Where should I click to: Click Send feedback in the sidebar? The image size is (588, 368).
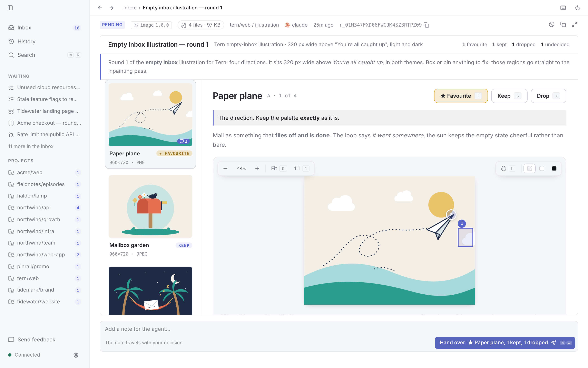coord(32,340)
